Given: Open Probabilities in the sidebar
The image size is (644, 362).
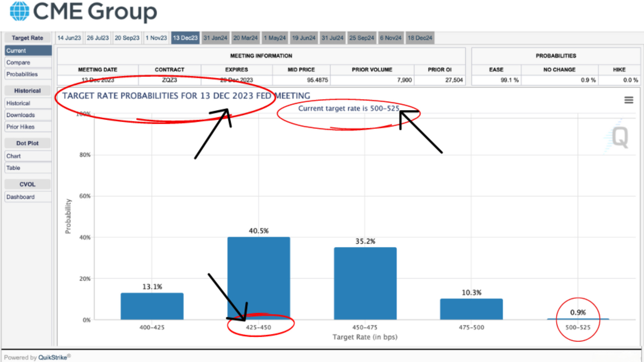Looking at the screenshot, I should (22, 74).
